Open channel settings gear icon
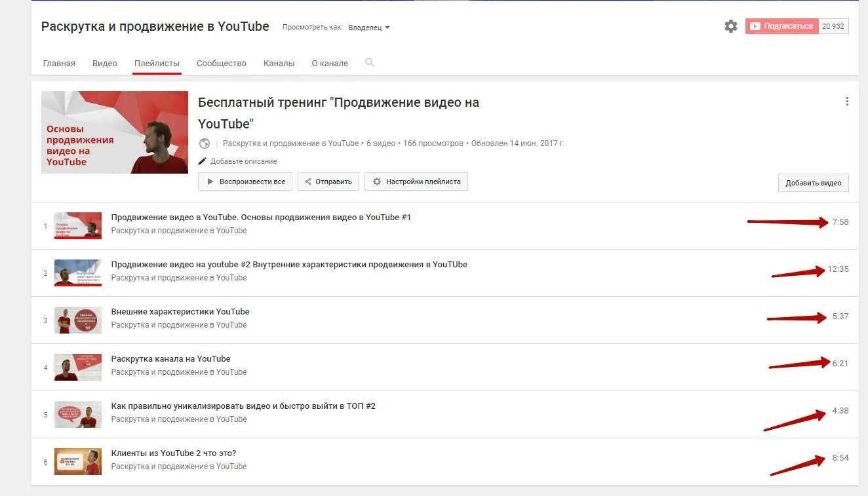The height and width of the screenshot is (496, 868). tap(730, 26)
